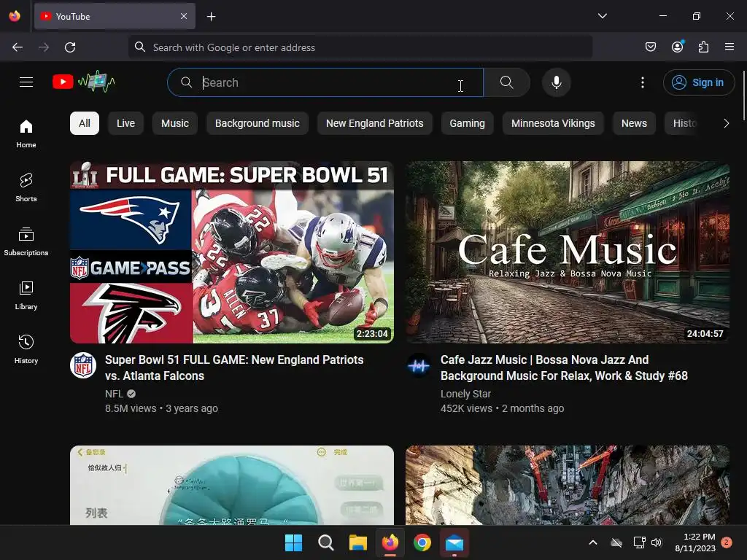Click the Sign in button
Screen dimensions: 747x560
click(698, 82)
